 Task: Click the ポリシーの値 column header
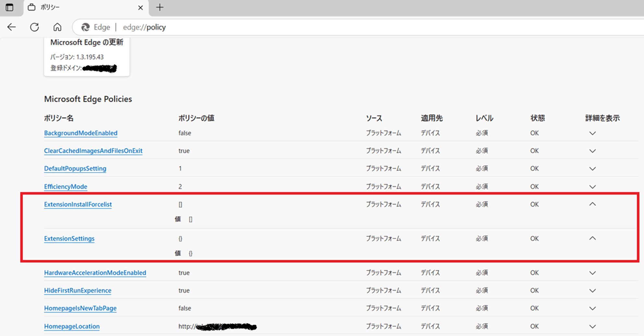(196, 118)
